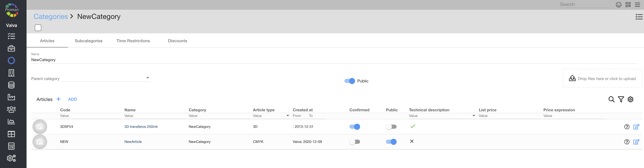Open the database icon in sidebar
644x168 pixels.
(11, 85)
